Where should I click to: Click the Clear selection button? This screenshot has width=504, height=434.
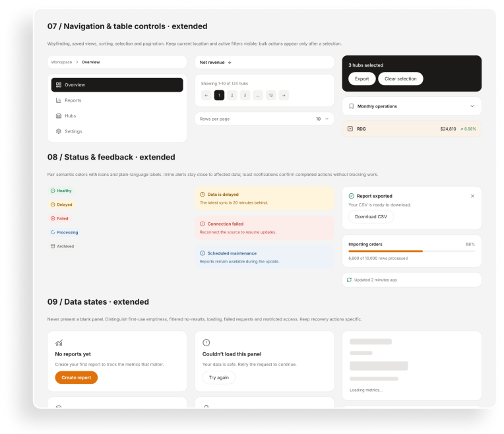[x=400, y=78]
